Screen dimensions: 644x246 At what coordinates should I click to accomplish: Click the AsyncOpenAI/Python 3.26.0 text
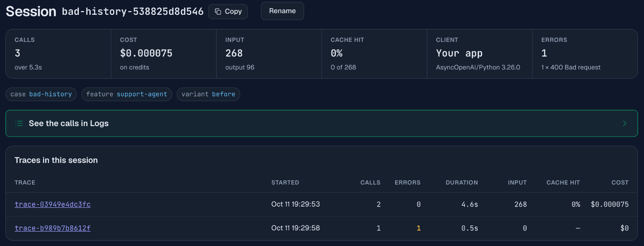click(x=478, y=67)
